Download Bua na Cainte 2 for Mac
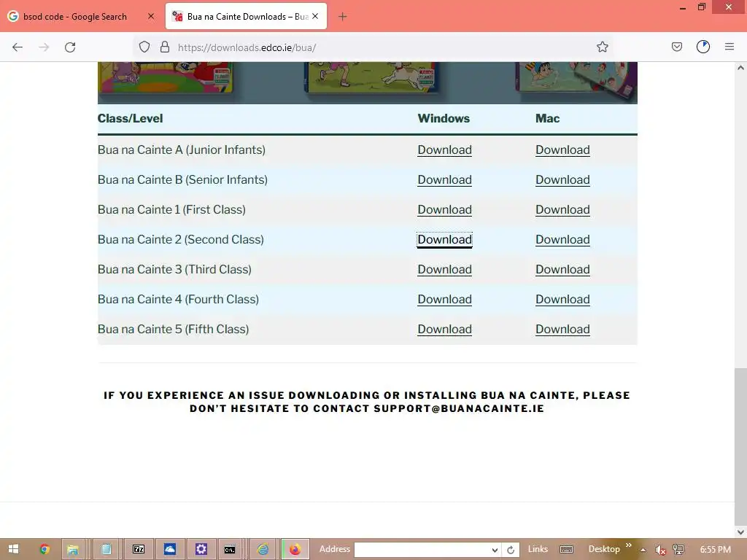Screen dimensions: 747x560 (x=562, y=240)
